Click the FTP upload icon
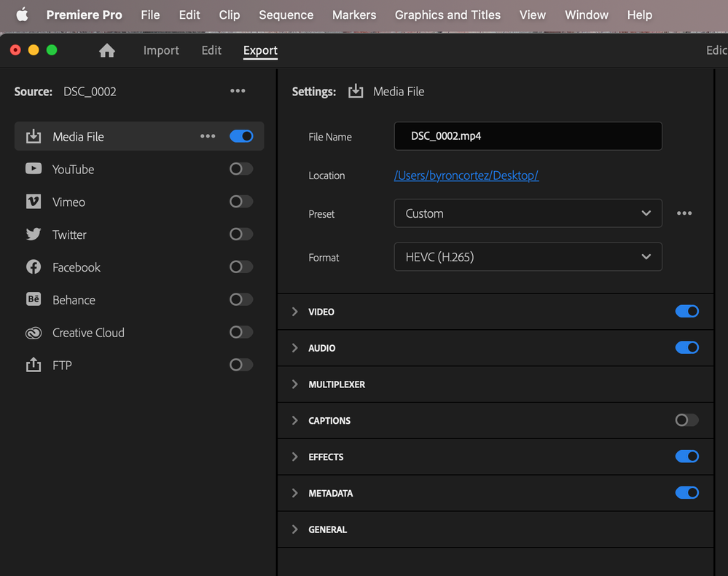728x576 pixels. coord(34,366)
